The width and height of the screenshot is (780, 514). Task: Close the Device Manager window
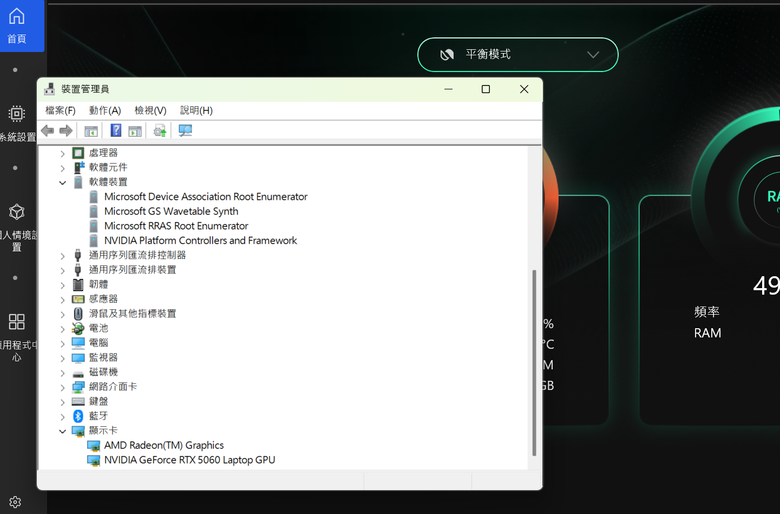point(524,89)
